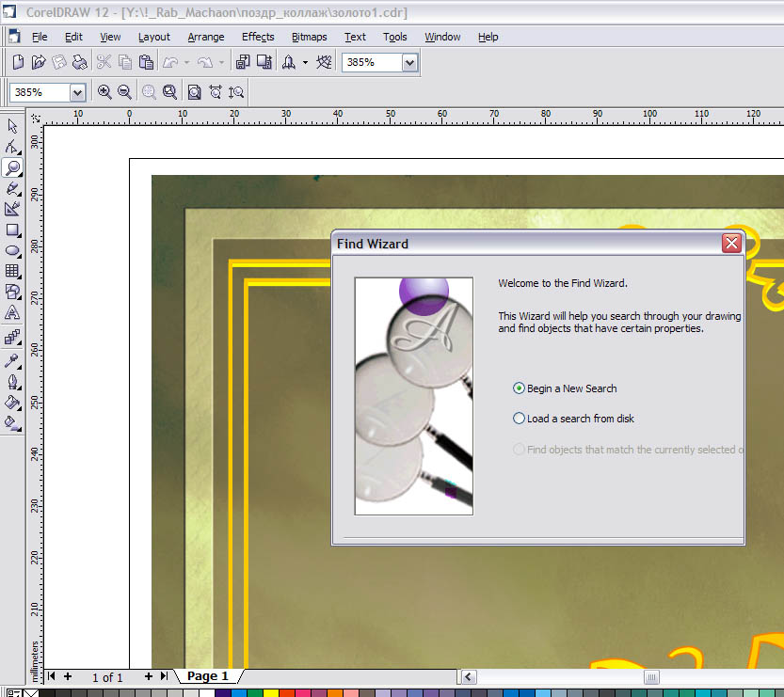Image resolution: width=784 pixels, height=697 pixels.
Task: Click the Import icon
Action: (243, 62)
